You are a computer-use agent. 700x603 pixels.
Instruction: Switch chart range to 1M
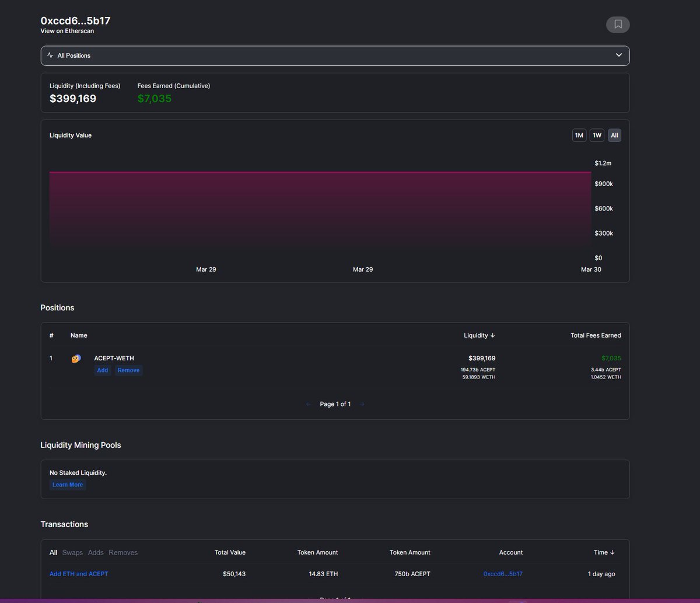coord(579,135)
